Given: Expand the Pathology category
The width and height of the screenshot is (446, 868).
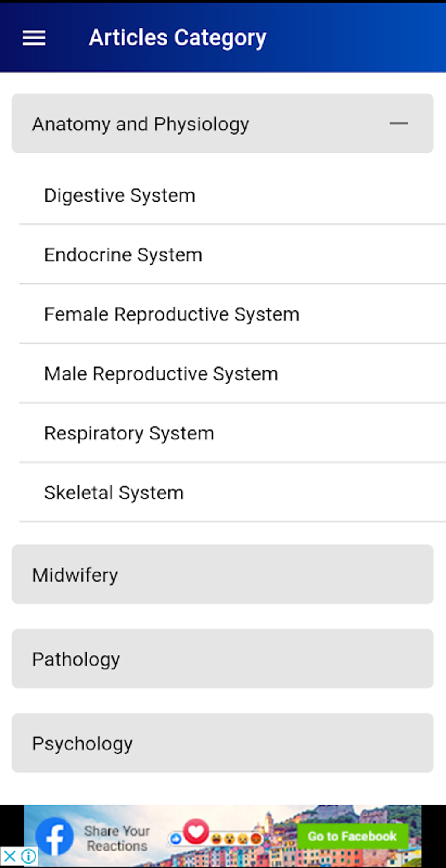Looking at the screenshot, I should coord(222,659).
